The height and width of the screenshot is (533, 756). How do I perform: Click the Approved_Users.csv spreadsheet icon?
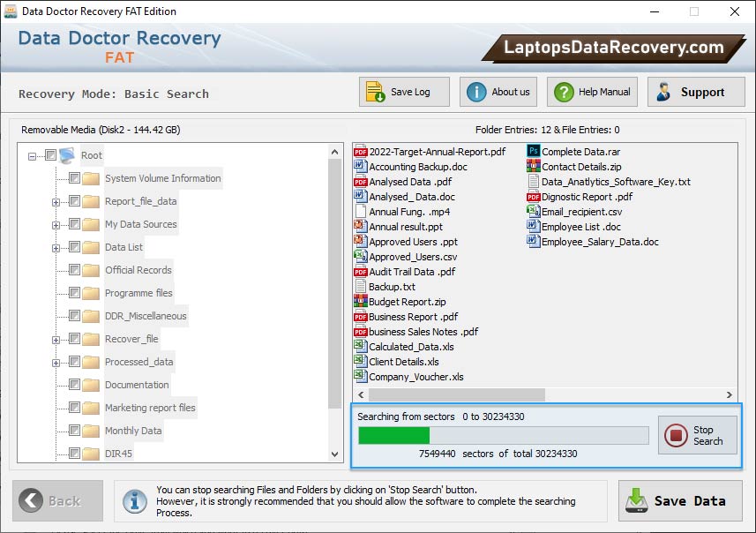pos(361,257)
